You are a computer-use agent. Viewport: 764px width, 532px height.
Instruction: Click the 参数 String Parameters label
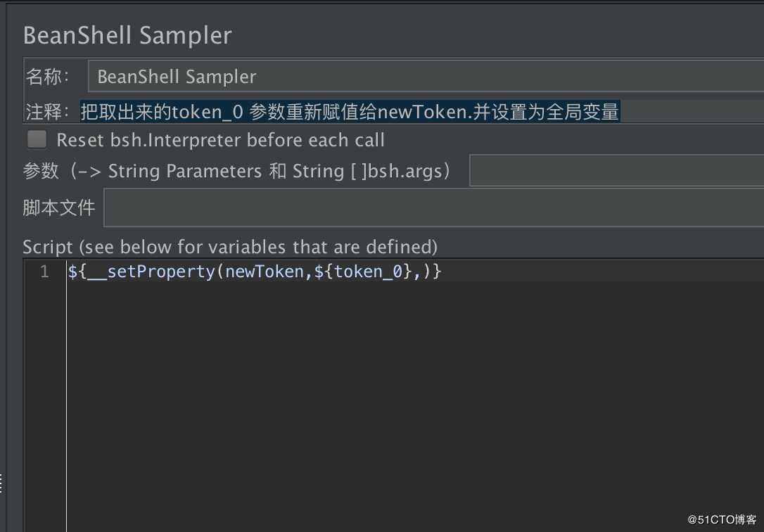pos(236,171)
